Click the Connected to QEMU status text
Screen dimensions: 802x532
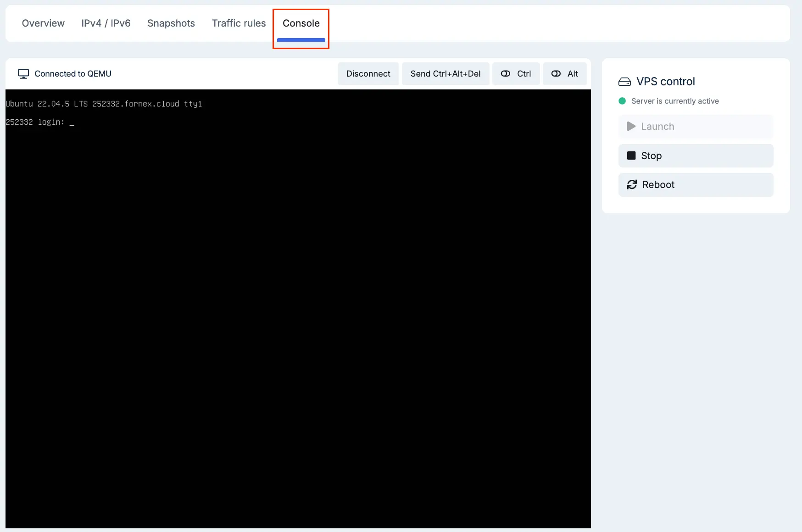click(73, 74)
